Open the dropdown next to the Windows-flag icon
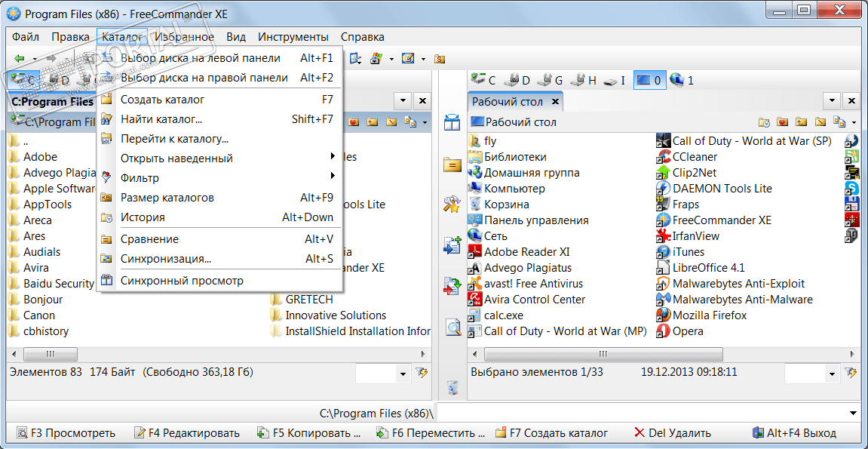 (x=391, y=59)
